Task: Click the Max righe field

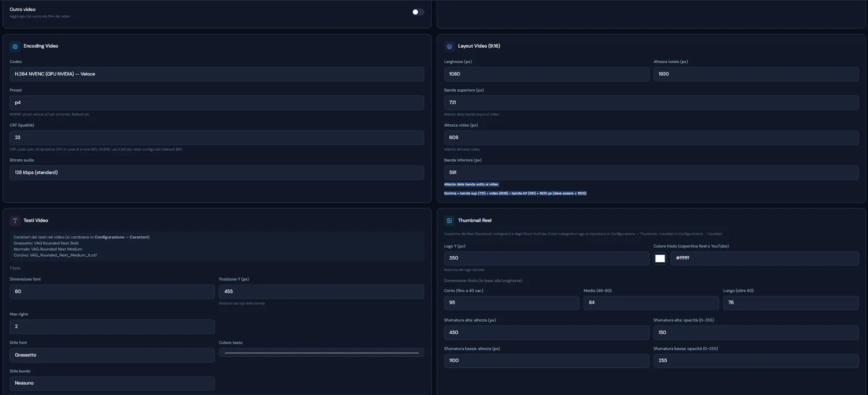Action: point(112,326)
